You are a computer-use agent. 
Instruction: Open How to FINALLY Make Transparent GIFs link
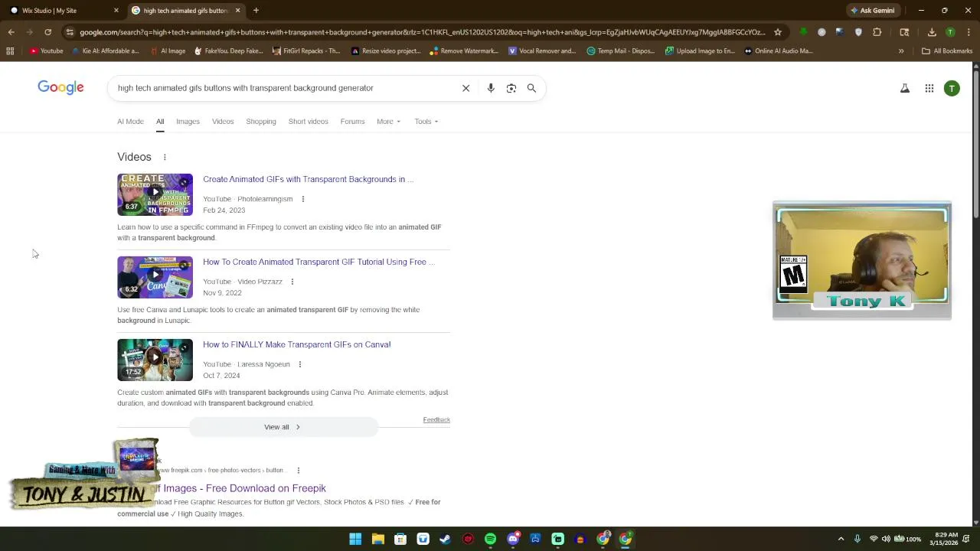[x=296, y=344]
